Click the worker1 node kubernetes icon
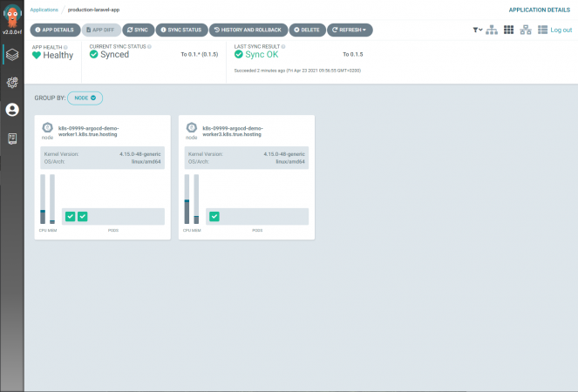 [47, 128]
